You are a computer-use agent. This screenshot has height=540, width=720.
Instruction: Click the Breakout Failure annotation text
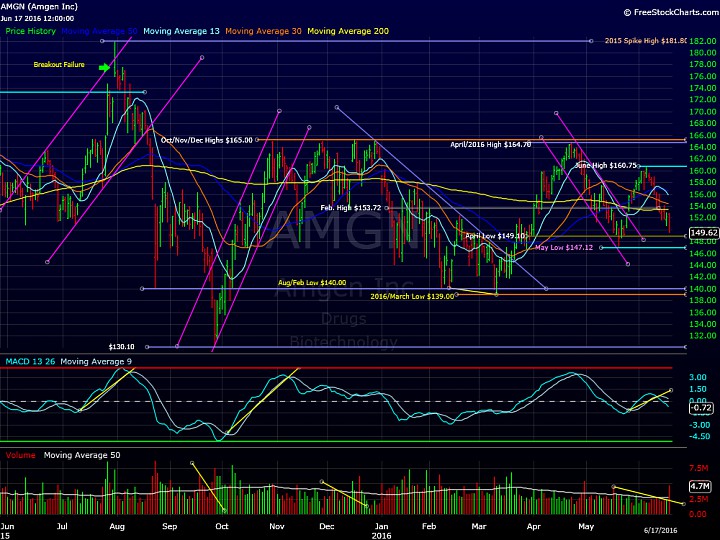pyautogui.click(x=59, y=65)
